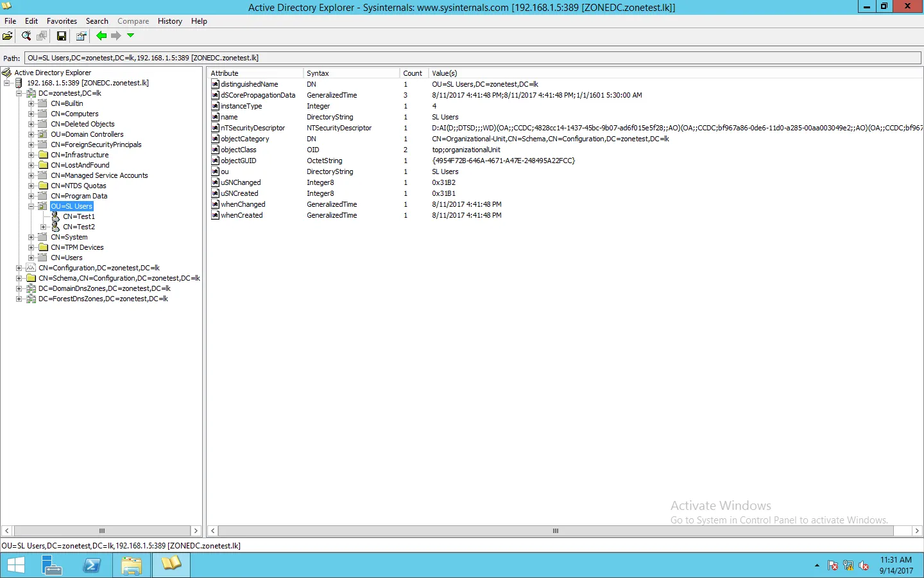924x578 pixels.
Task: Click the configuration icon for CN=Configuration node
Action: pos(31,268)
